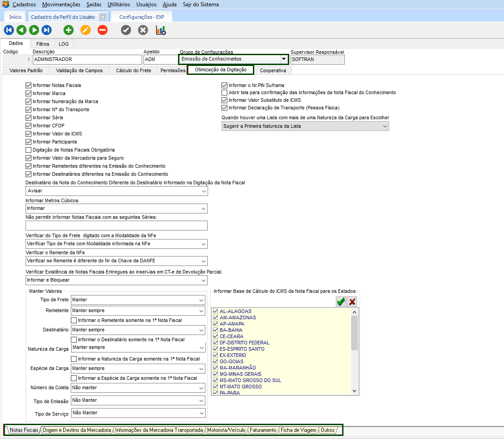Switch to Valores Padrão tab

click(26, 70)
